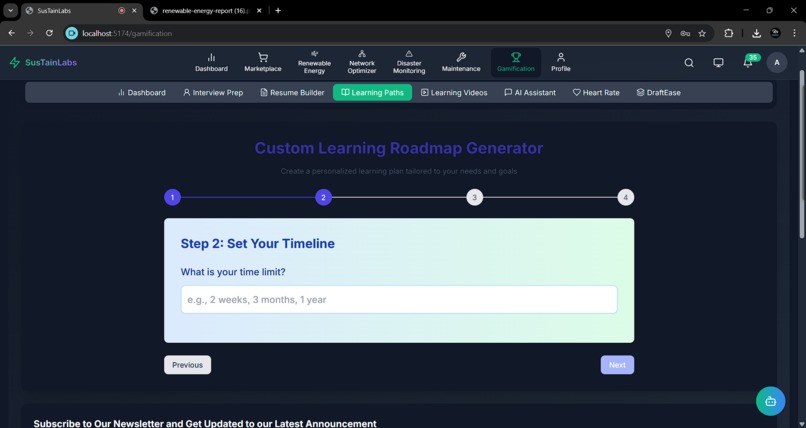Click the browser back arrow

coord(11,33)
